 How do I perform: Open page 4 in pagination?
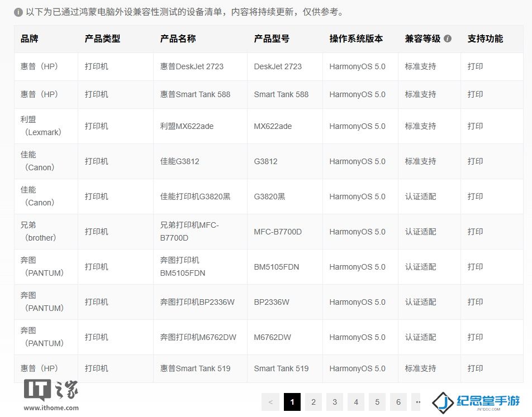coord(356,402)
